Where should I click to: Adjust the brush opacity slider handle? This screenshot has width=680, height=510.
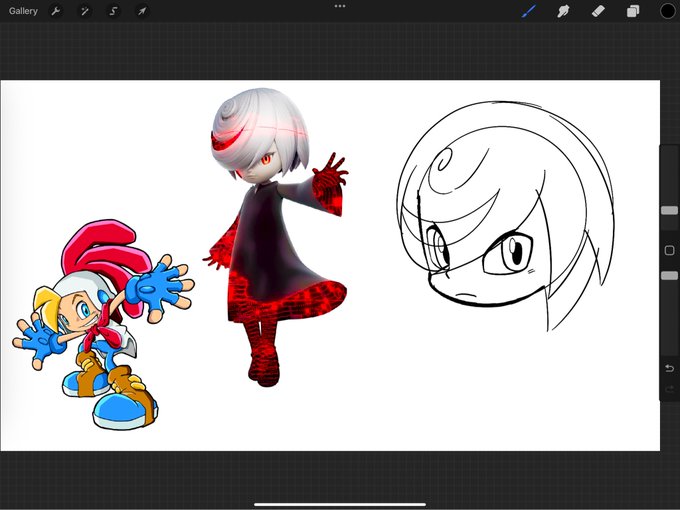pyautogui.click(x=669, y=276)
